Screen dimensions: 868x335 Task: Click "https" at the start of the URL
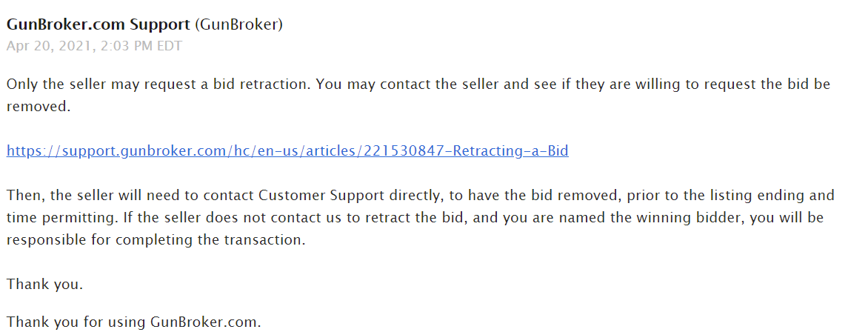21,151
